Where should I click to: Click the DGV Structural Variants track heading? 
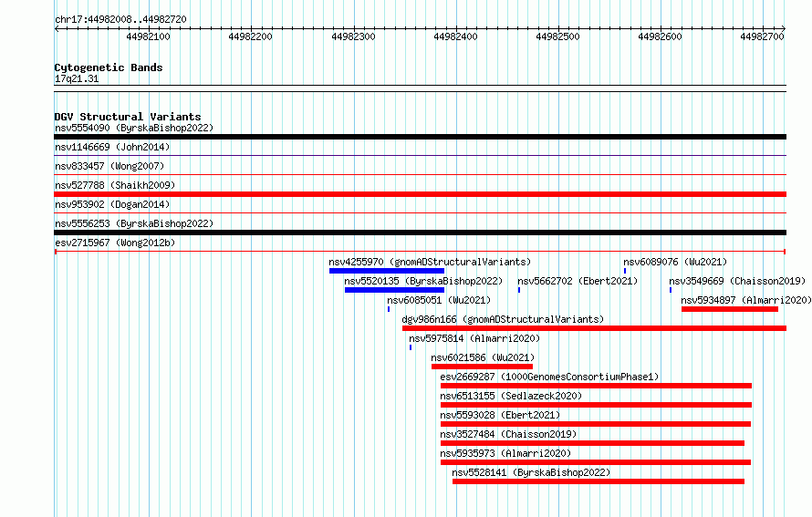click(128, 117)
